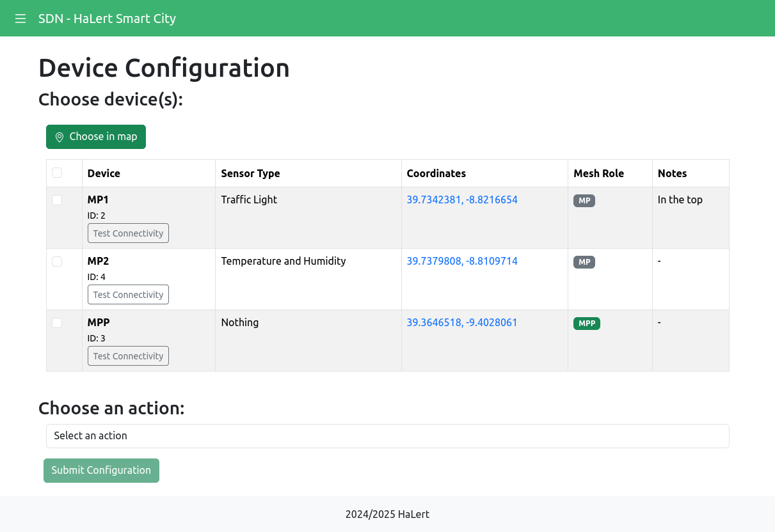The image size is (775, 532).
Task: Tick the MPP device checkbox
Action: point(57,323)
